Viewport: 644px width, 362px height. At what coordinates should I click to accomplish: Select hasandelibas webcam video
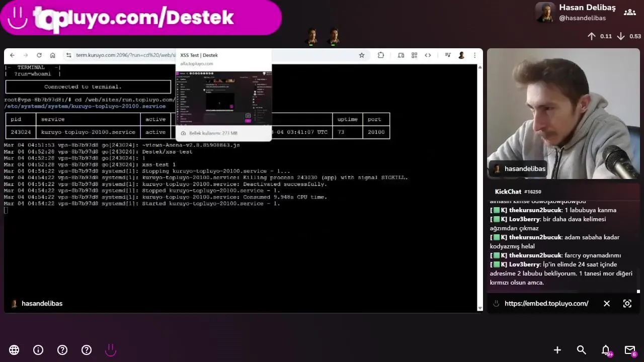coord(563,114)
